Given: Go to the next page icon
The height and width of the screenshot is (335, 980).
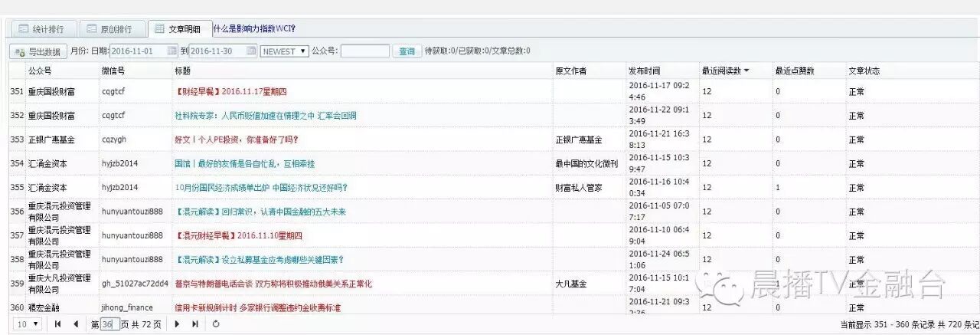Looking at the screenshot, I should click(x=177, y=324).
